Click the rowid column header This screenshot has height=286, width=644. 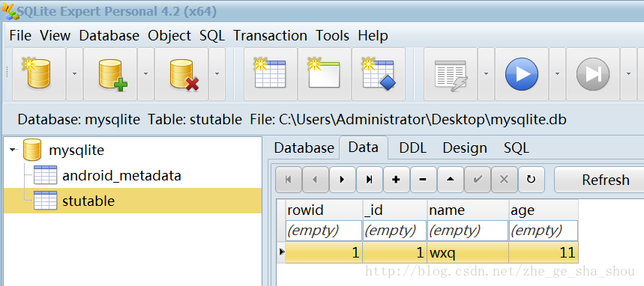coord(324,210)
